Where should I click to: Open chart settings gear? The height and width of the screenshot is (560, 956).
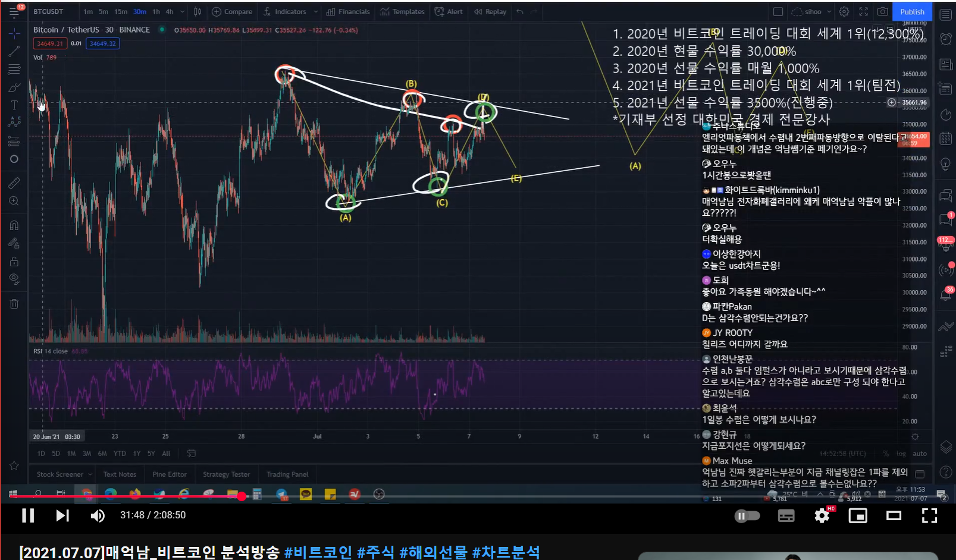pos(844,11)
